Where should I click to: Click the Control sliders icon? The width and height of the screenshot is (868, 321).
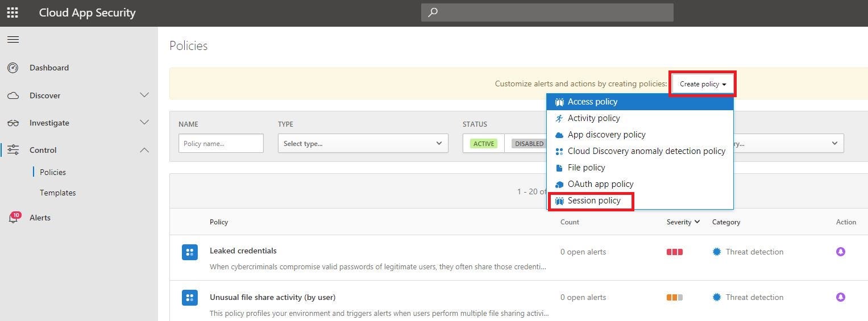13,150
